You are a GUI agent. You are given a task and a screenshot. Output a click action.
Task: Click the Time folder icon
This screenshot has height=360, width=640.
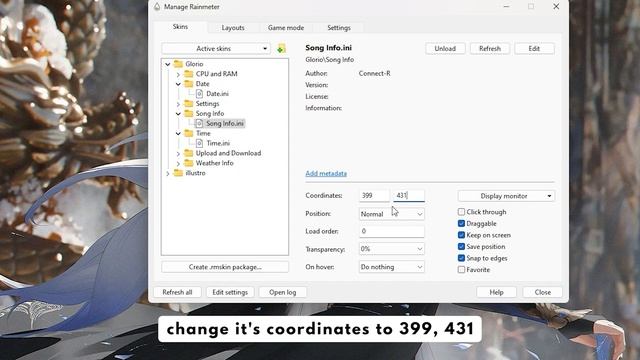[189, 133]
